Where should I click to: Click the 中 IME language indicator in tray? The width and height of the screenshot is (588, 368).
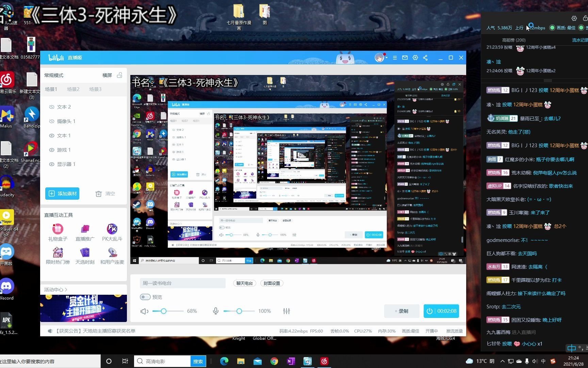pos(543,361)
